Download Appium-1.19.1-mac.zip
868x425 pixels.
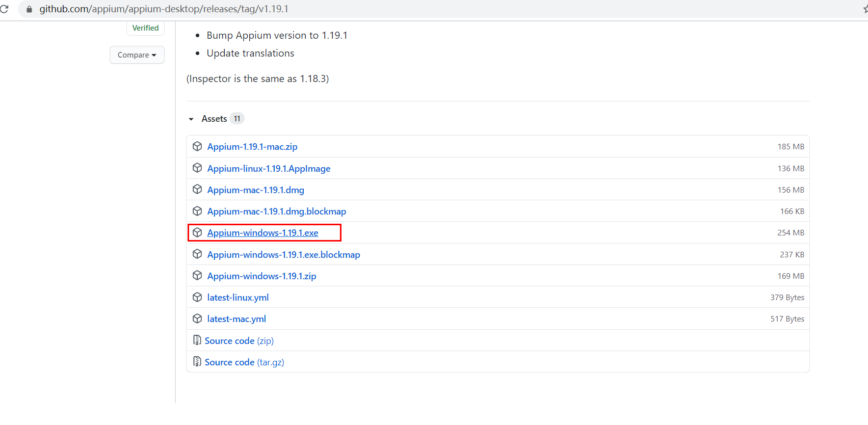click(252, 147)
